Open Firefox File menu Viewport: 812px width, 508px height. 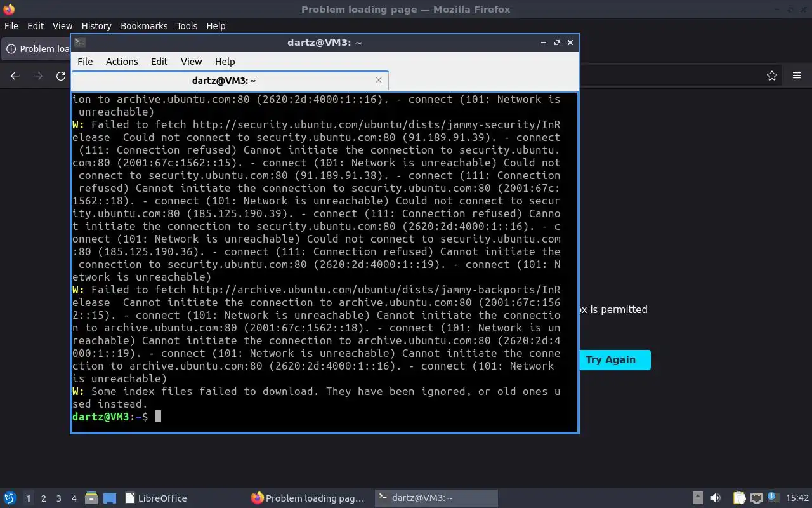(x=11, y=26)
